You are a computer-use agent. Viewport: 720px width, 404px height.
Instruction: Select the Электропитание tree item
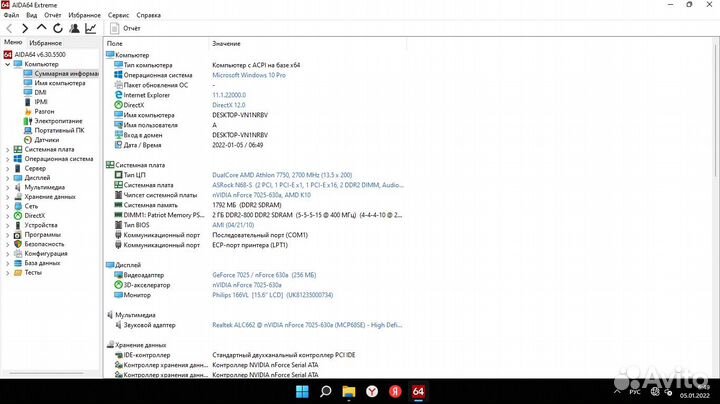[x=53, y=121]
